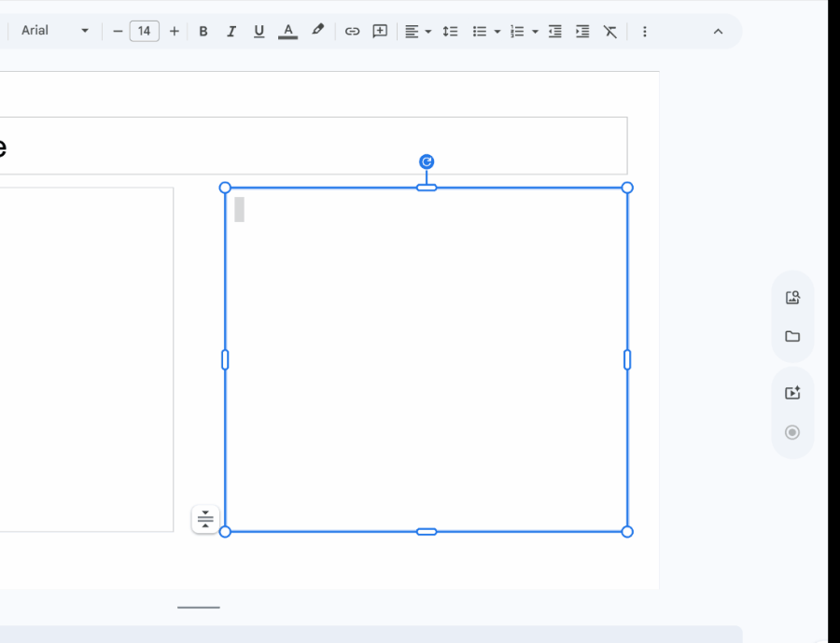Image resolution: width=840 pixels, height=643 pixels.
Task: Apply a numbered list
Action: [x=517, y=32]
